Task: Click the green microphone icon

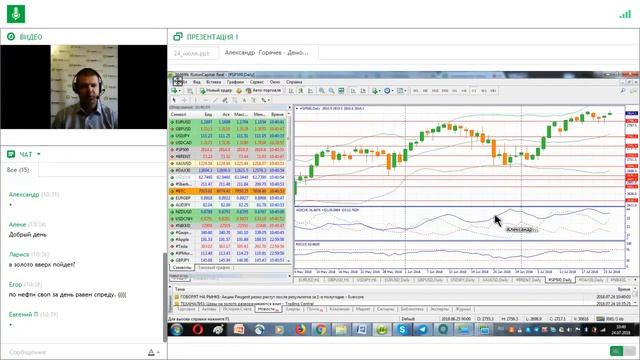Action: 16,14
